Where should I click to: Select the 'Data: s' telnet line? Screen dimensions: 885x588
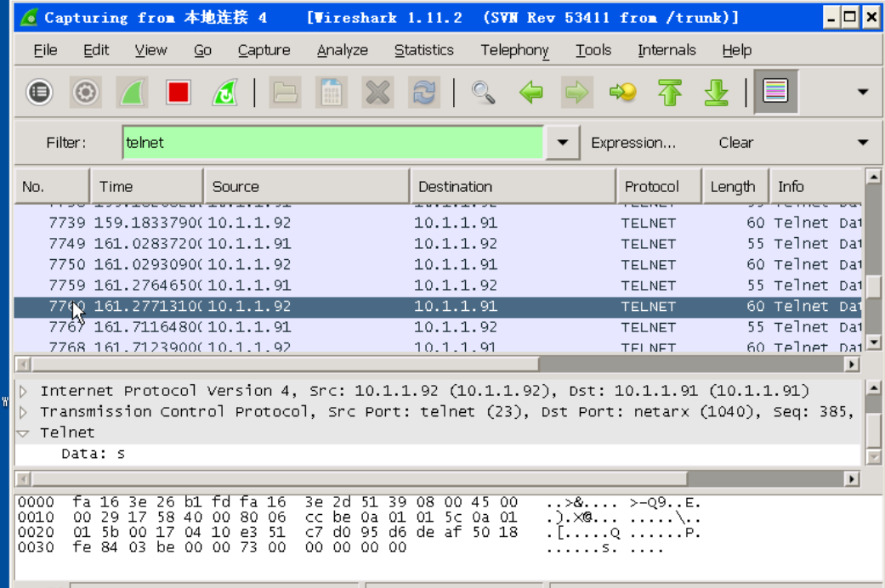pyautogui.click(x=438, y=454)
